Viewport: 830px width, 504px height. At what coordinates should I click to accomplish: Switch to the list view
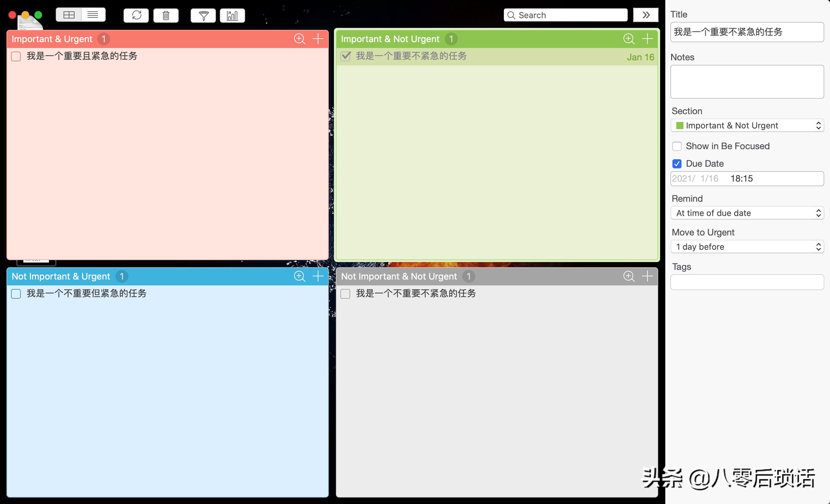pos(93,15)
